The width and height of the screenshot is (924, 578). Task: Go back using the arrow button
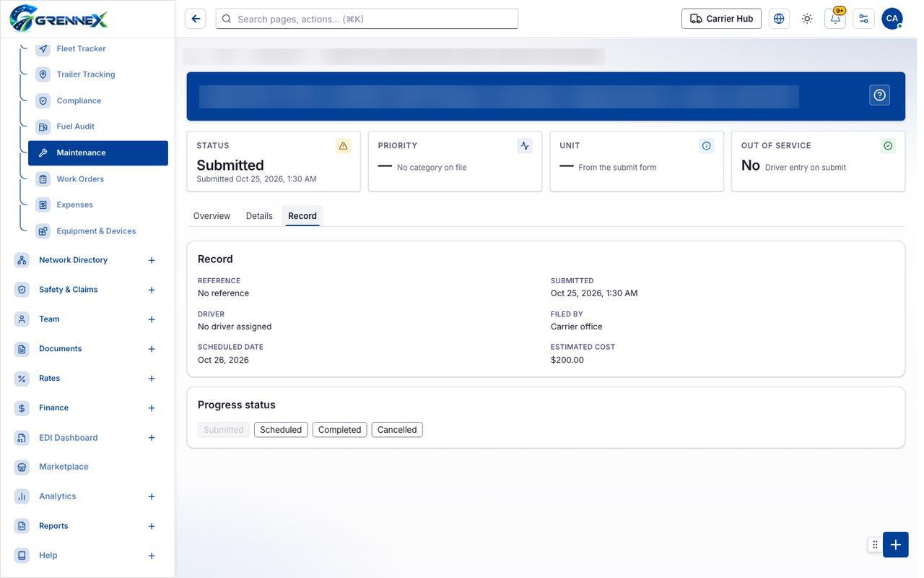point(196,19)
